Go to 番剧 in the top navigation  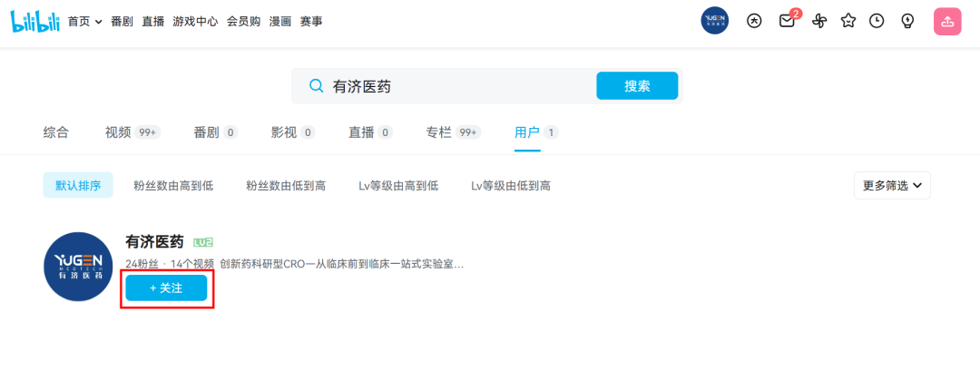(x=122, y=21)
